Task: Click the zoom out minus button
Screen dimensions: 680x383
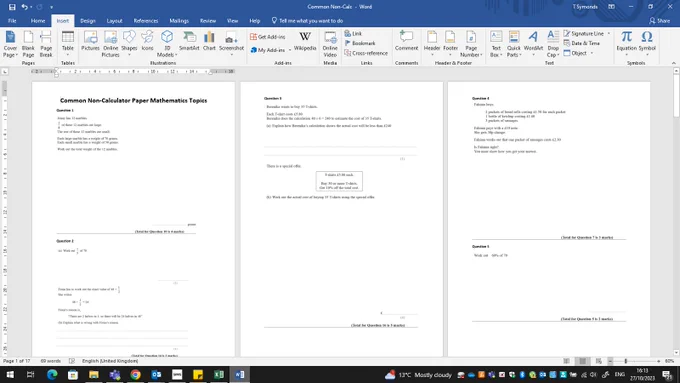Action: pos(610,361)
